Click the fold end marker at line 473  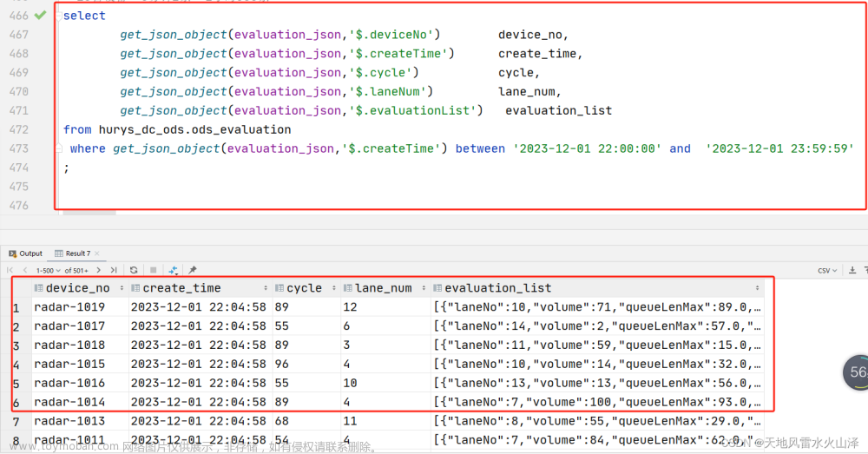click(59, 148)
